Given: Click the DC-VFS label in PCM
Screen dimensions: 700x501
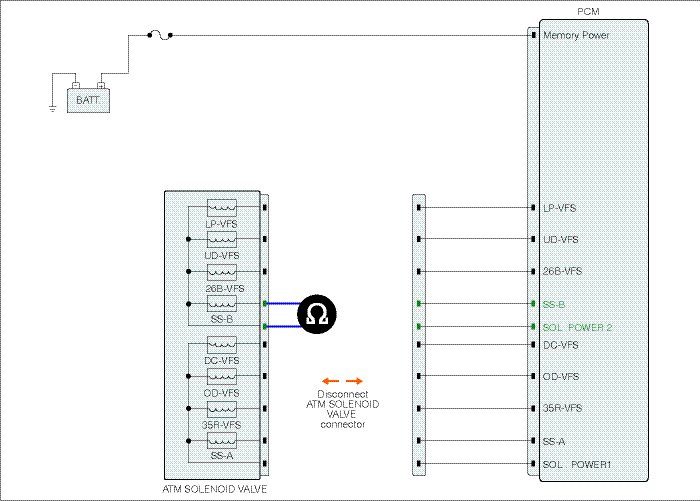Looking at the screenshot, I should 561,345.
